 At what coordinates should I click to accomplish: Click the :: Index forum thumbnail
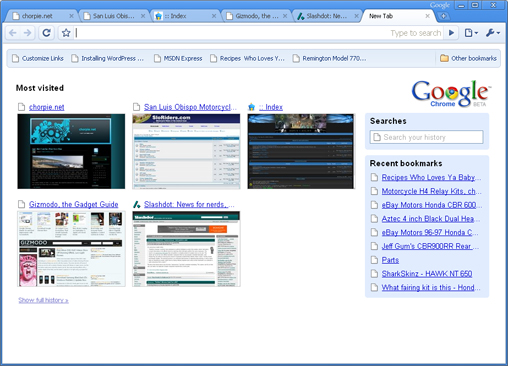point(301,151)
